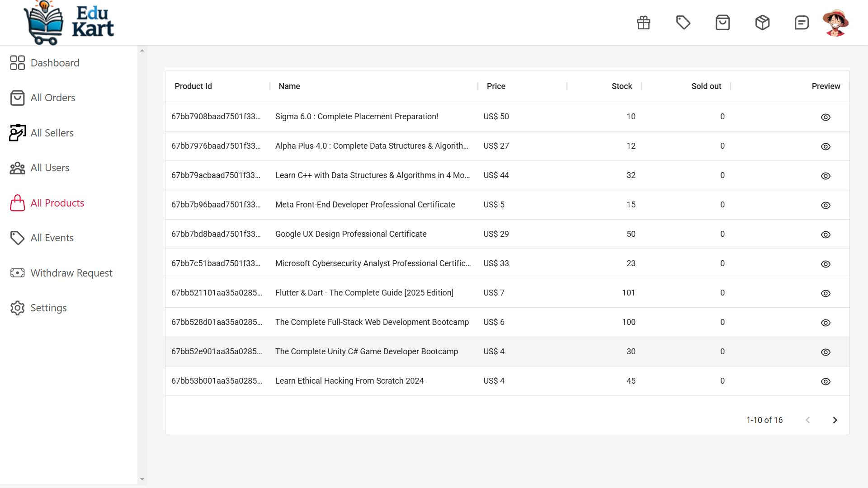
Task: Select 'Learn C++ with Data Structures' name
Action: pyautogui.click(x=373, y=175)
